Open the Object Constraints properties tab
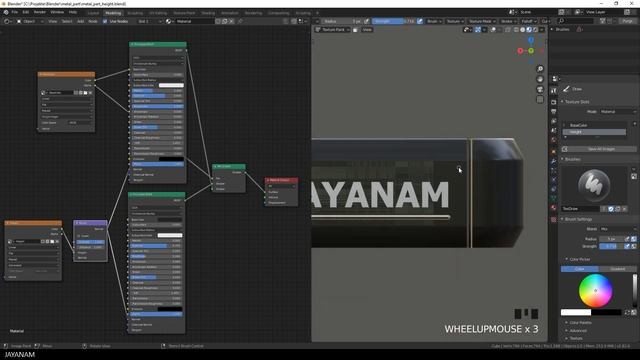Image resolution: width=640 pixels, height=360 pixels. pos(553,189)
